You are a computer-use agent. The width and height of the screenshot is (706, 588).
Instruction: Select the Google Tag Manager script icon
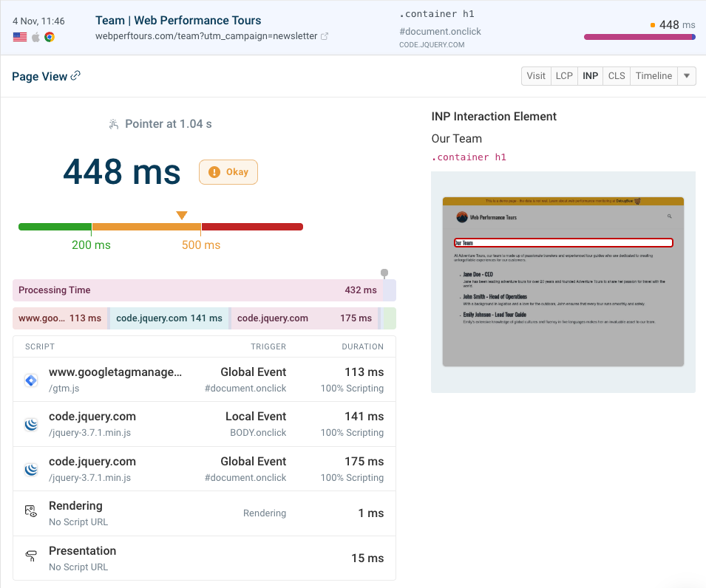click(x=31, y=380)
